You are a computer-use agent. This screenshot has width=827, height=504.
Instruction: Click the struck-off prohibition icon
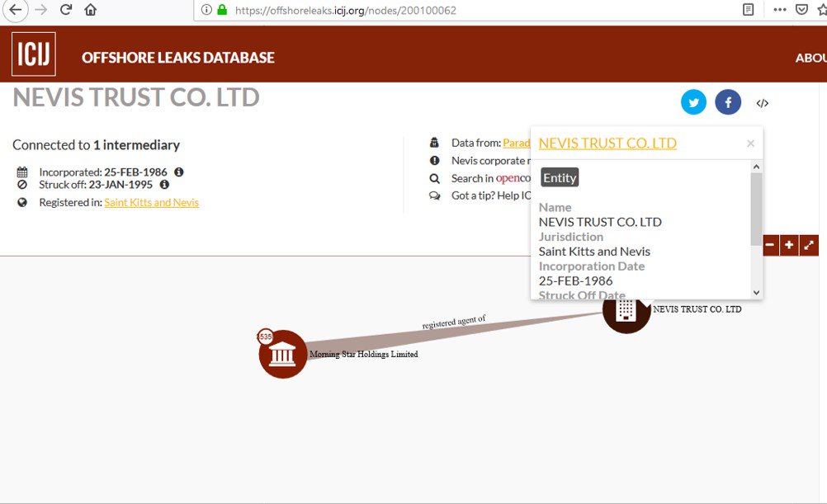(x=22, y=185)
